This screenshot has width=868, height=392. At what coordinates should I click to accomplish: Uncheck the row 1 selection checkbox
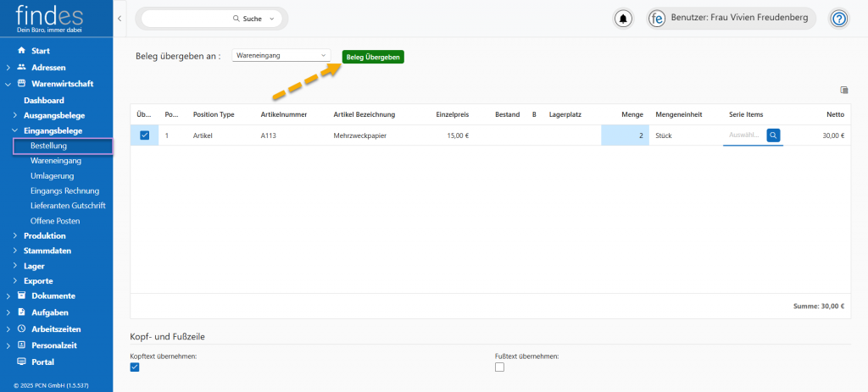pos(144,135)
